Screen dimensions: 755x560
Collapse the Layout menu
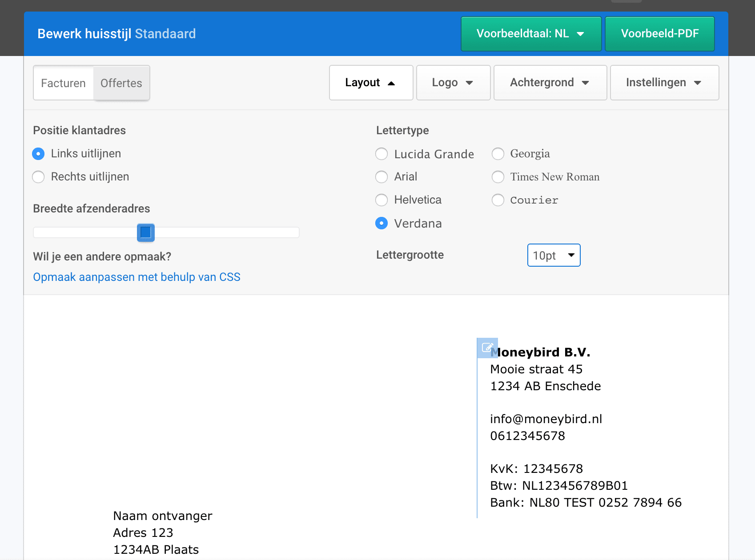point(371,83)
